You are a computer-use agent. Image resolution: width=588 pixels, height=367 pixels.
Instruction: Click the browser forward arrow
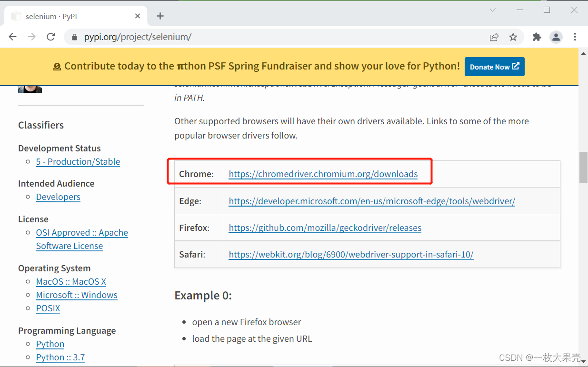pos(32,37)
